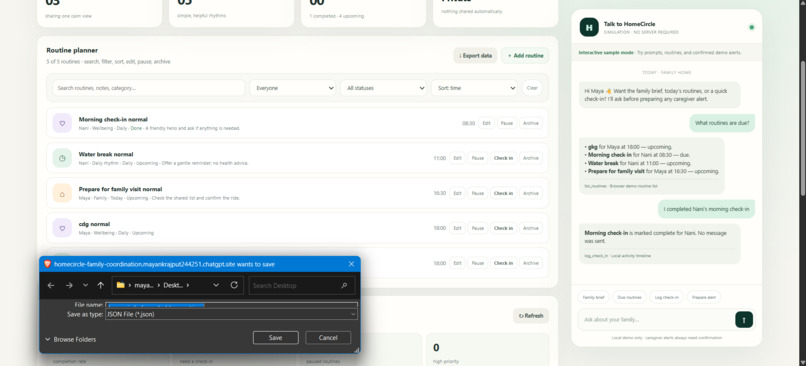Edit the Morning check-in routine

486,123
